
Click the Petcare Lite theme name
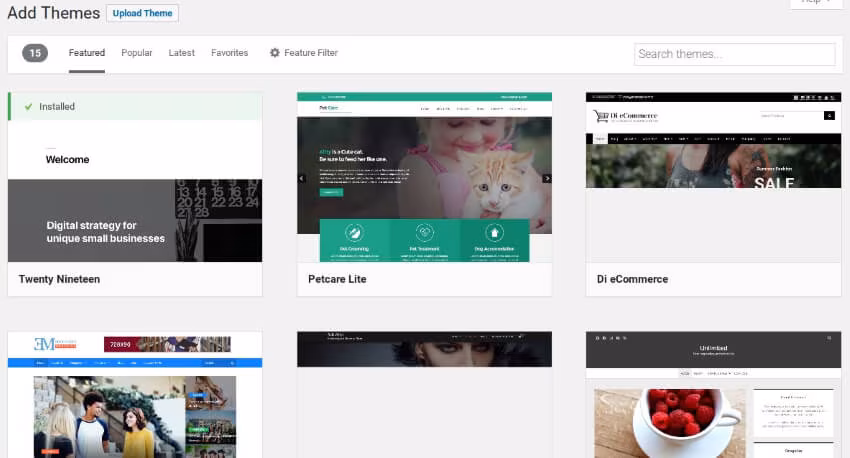[337, 279]
